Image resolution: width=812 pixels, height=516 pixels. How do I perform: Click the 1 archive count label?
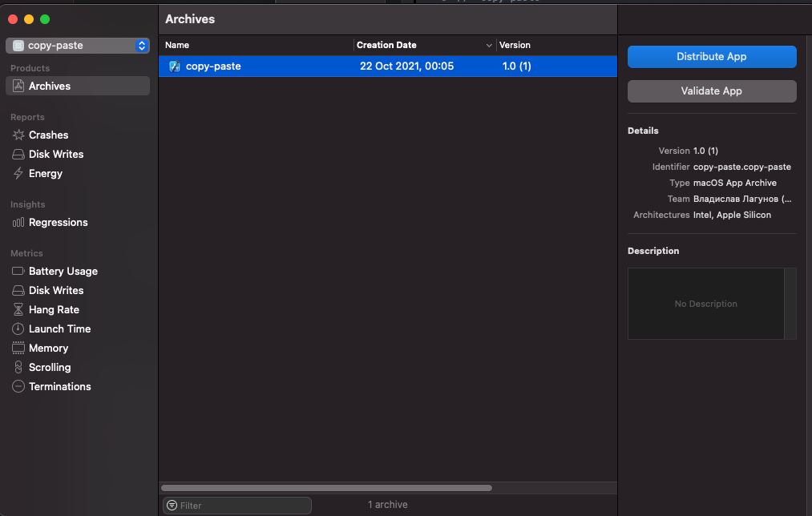[x=387, y=505]
